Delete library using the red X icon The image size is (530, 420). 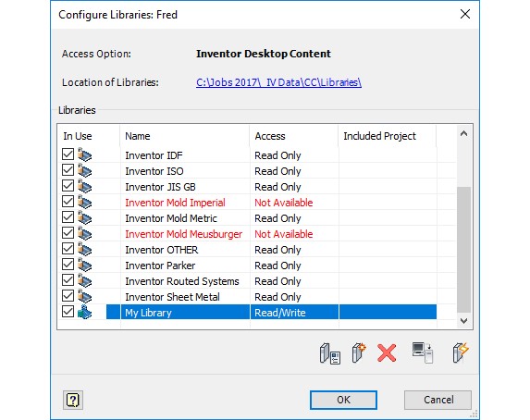(387, 353)
